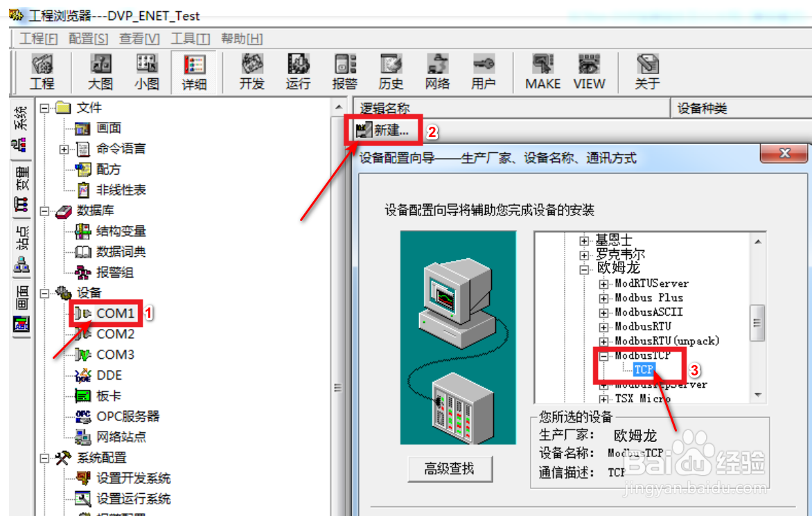The width and height of the screenshot is (812, 516).
Task: Open the 工具[T] menu
Action: click(x=190, y=39)
